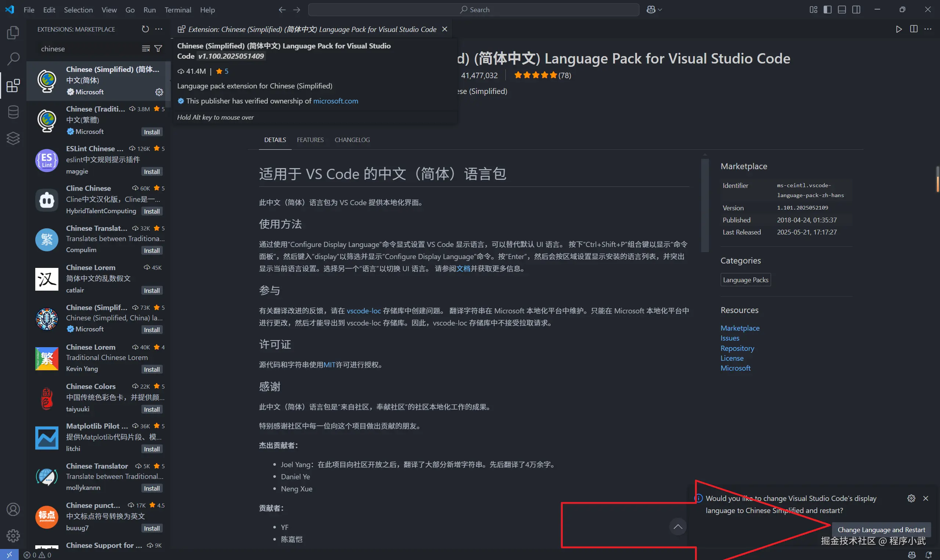Open the Search view in activity bar
Screen dimensions: 940x560
[13, 59]
